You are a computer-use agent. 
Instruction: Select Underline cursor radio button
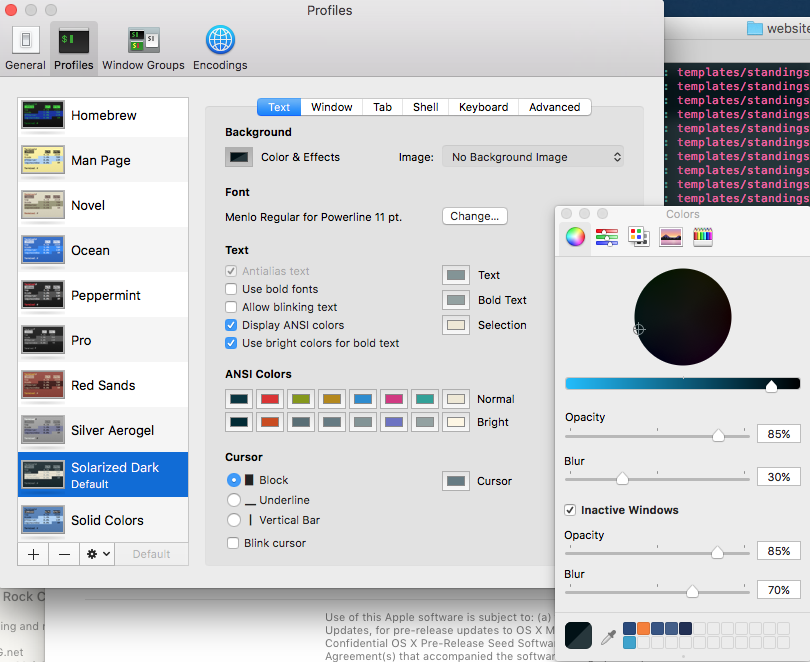click(x=234, y=500)
